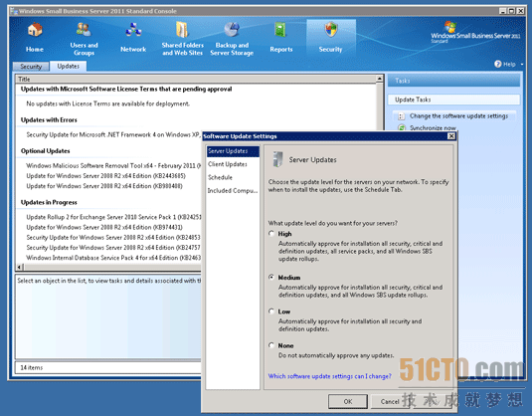532x416 pixels.
Task: Click 'Change the software update settings' task
Action: click(x=458, y=116)
